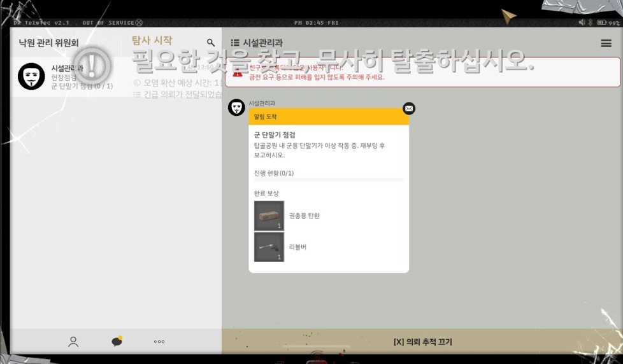Select the masked avatar in the chat list
The width and height of the screenshot is (623, 364).
pyautogui.click(x=31, y=76)
